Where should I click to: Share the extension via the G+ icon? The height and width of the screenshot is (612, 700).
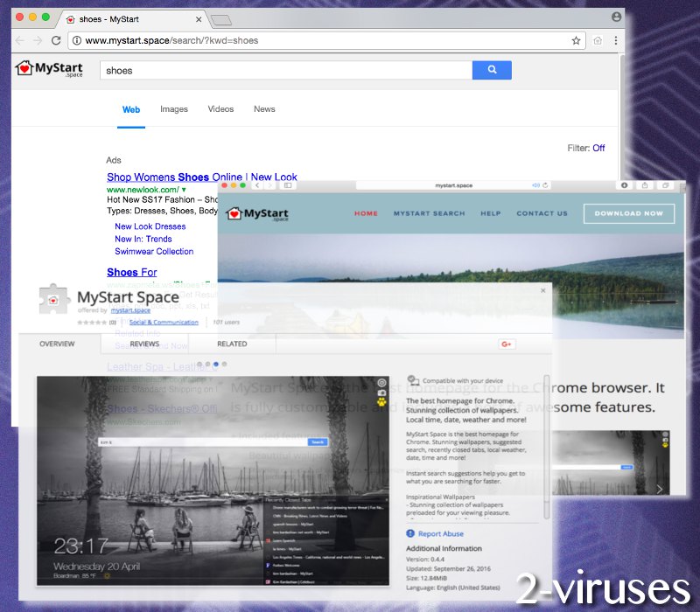[506, 344]
